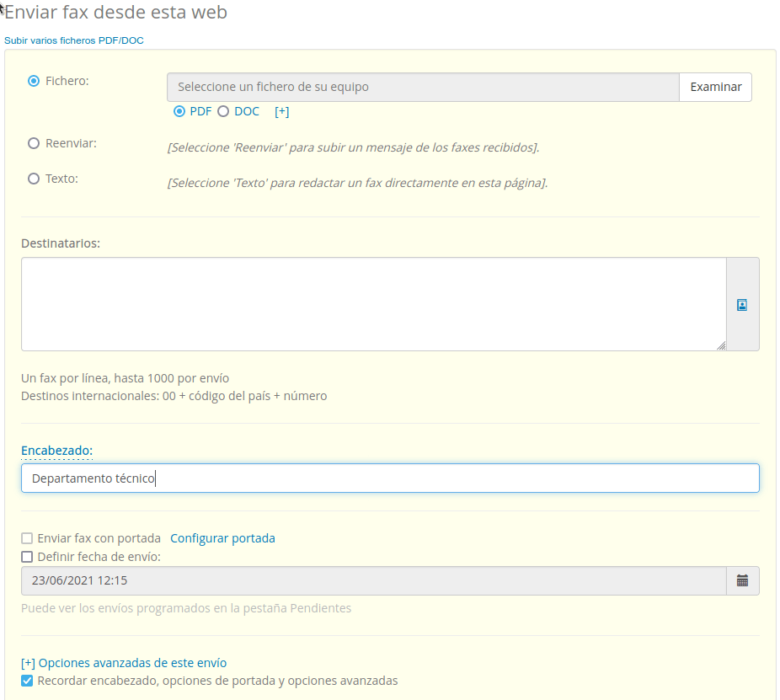Viewport: 780px width, 700px height.
Task: Select the Reenviar radio option
Action: [34, 143]
